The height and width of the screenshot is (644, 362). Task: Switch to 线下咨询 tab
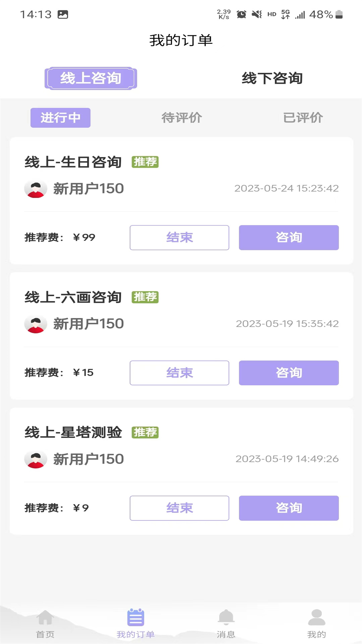click(272, 78)
